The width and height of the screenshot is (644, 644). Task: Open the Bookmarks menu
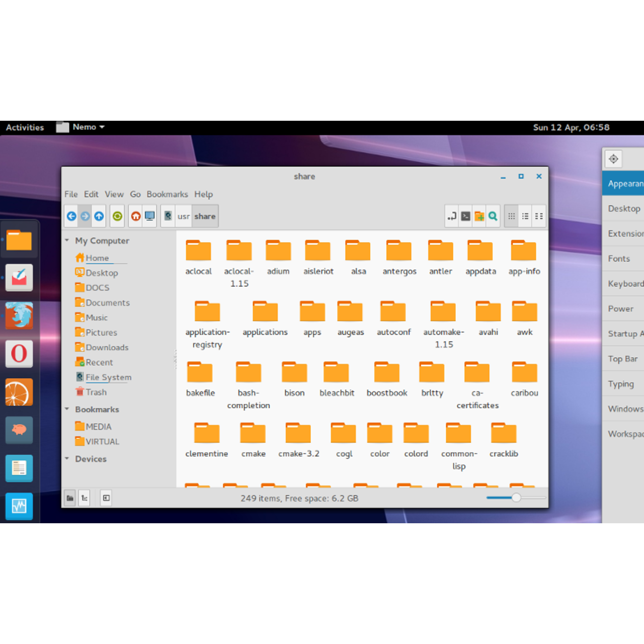(167, 194)
